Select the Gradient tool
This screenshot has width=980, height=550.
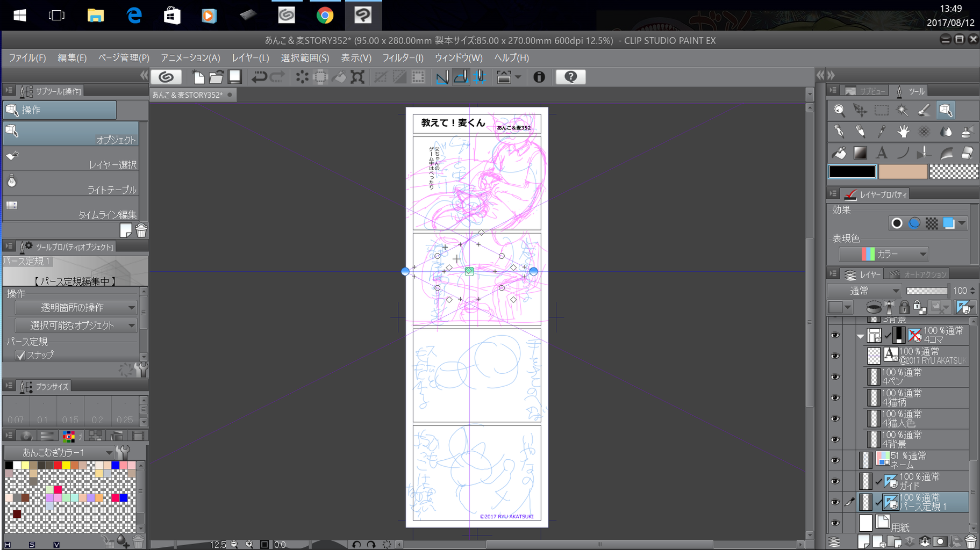860,153
